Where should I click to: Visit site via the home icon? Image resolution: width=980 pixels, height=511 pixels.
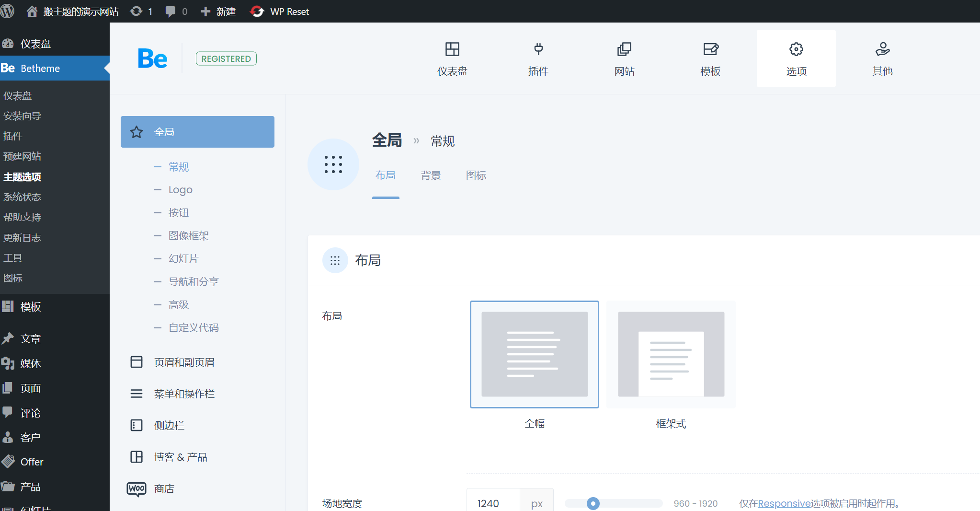click(32, 11)
